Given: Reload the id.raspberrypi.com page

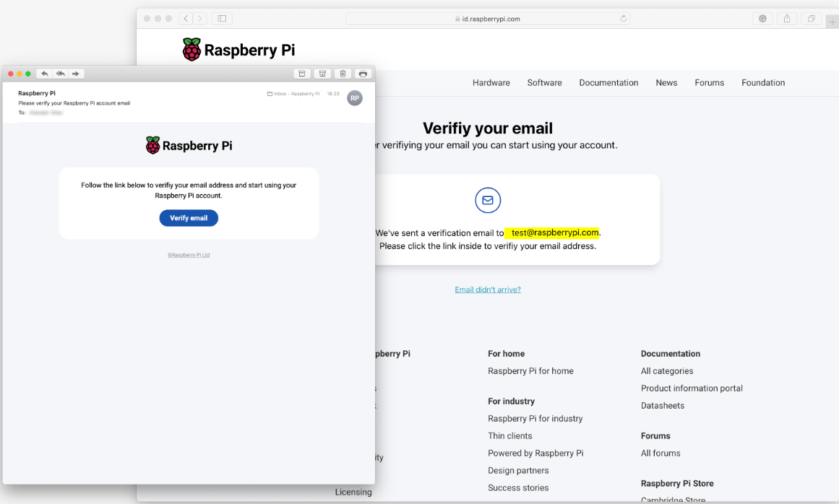Looking at the screenshot, I should [x=623, y=19].
